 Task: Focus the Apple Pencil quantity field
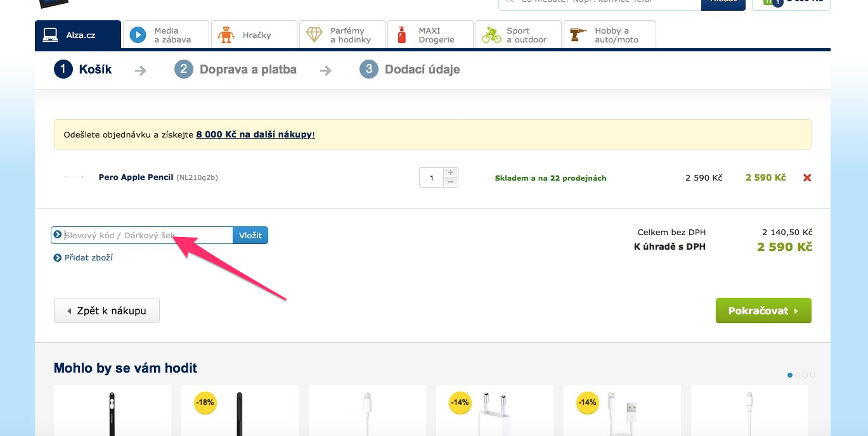tap(432, 177)
